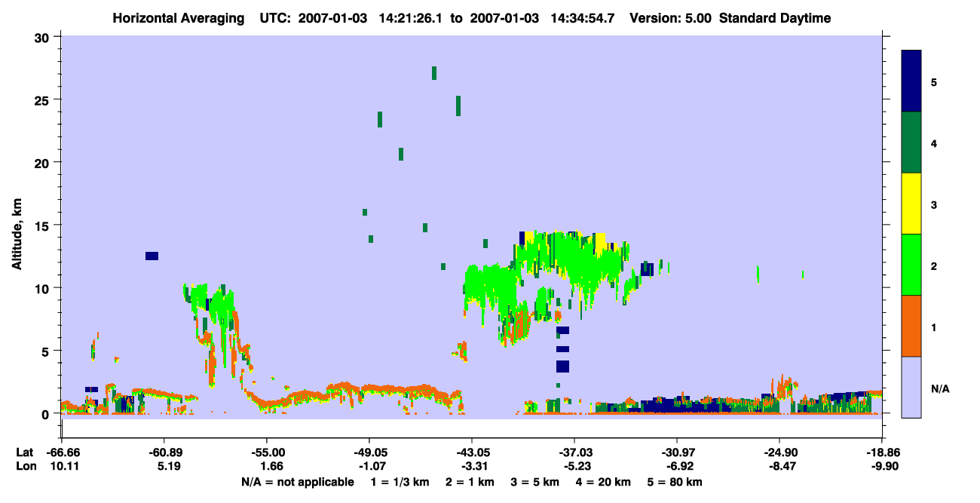The width and height of the screenshot is (980, 503).
Task: Click the bright green level 2 color swatch
Action: coord(911,265)
